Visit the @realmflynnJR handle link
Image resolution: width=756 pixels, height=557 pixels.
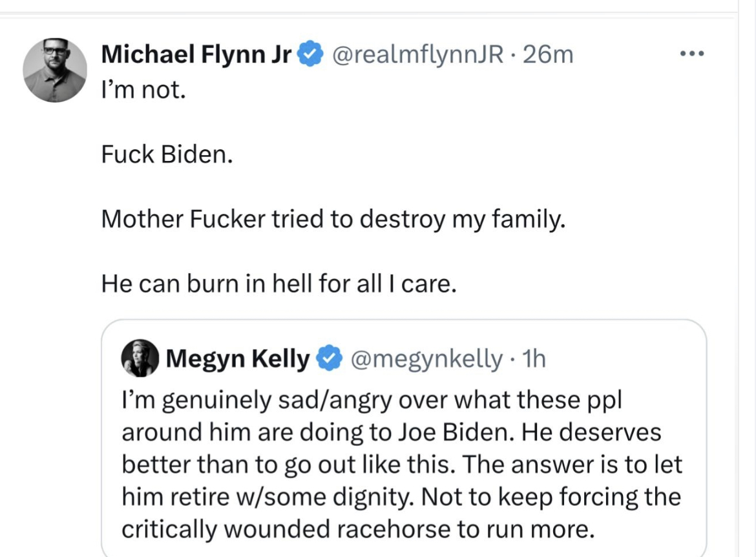point(417,56)
